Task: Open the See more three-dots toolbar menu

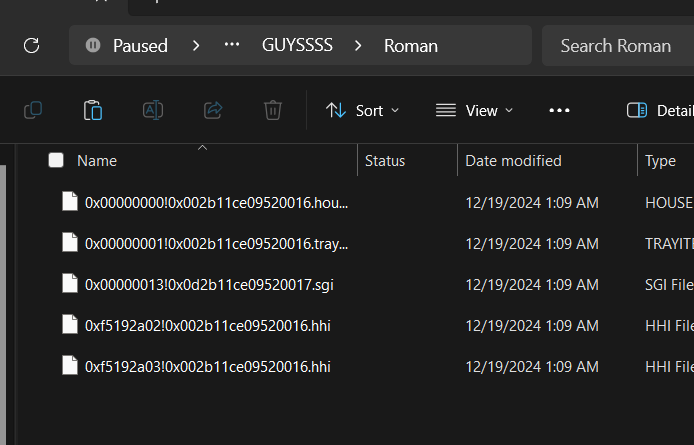Action: pos(559,110)
